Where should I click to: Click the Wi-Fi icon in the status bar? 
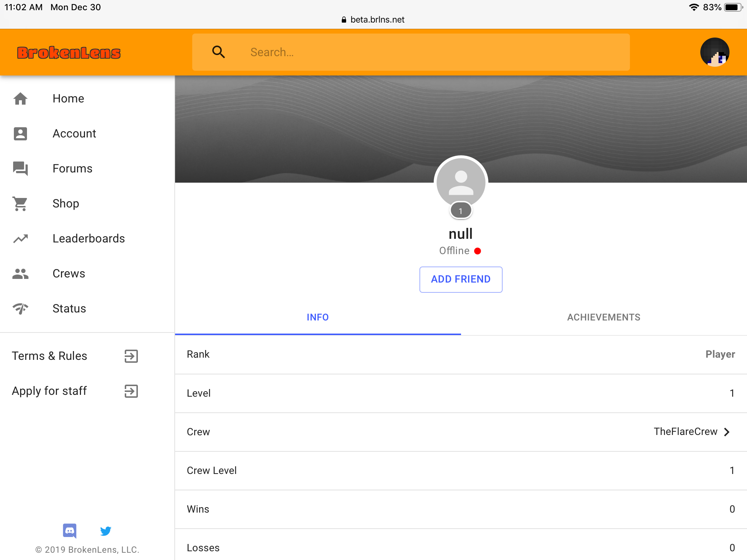tap(694, 7)
